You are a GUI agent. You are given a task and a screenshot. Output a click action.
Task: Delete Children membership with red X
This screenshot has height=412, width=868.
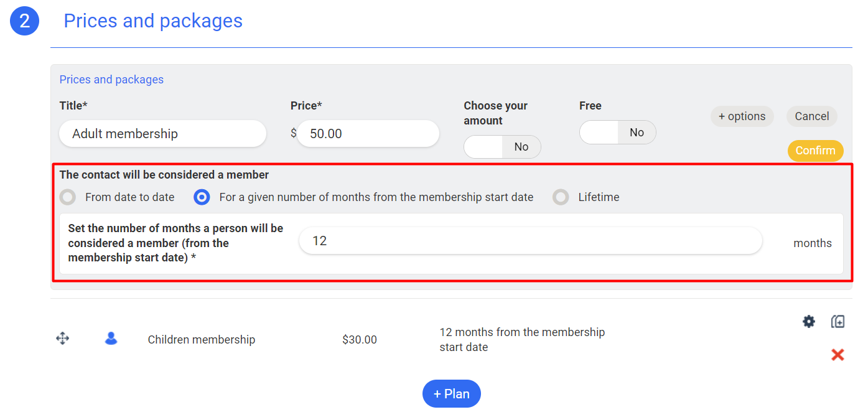(x=838, y=355)
